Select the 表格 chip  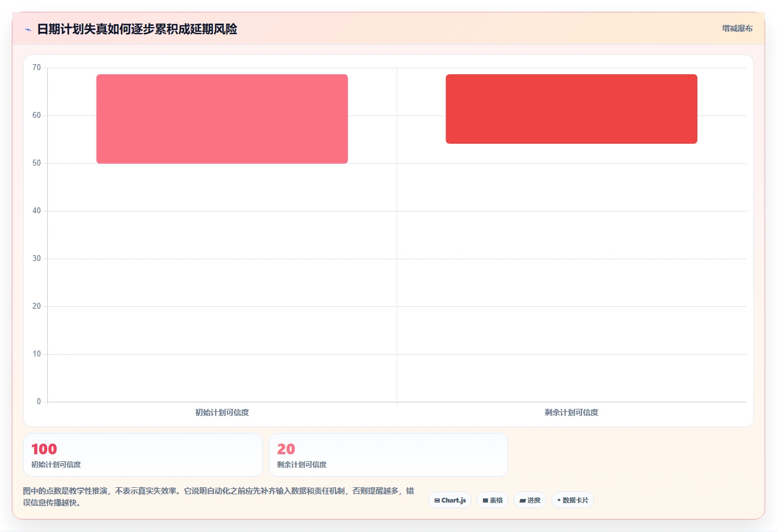coord(493,500)
